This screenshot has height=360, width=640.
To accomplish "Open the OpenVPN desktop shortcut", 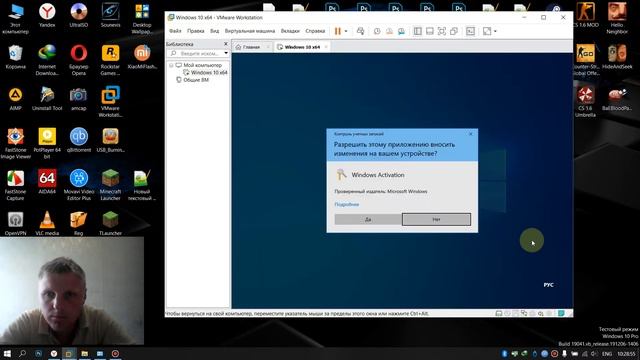I will pyautogui.click(x=16, y=223).
